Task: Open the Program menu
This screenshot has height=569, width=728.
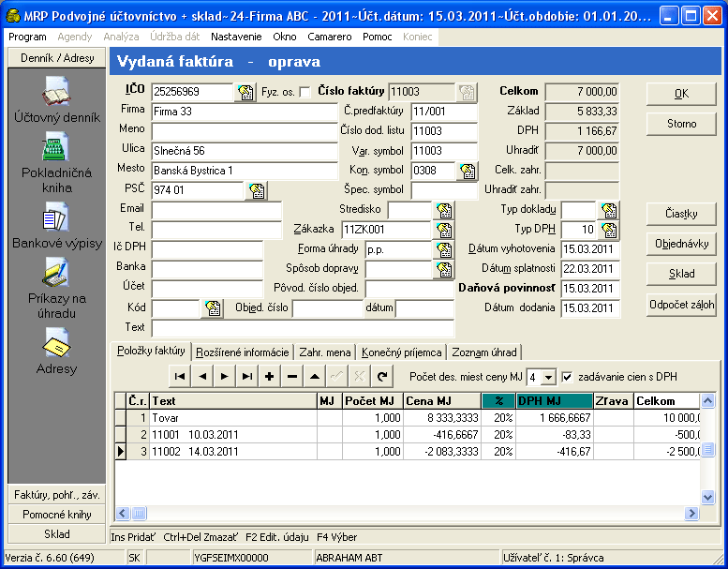Action: pos(27,37)
